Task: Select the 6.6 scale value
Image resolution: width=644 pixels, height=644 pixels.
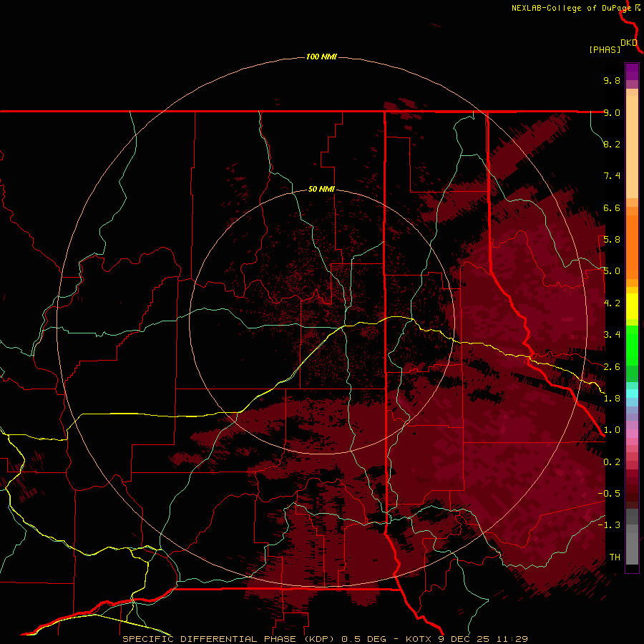Action: [x=612, y=208]
